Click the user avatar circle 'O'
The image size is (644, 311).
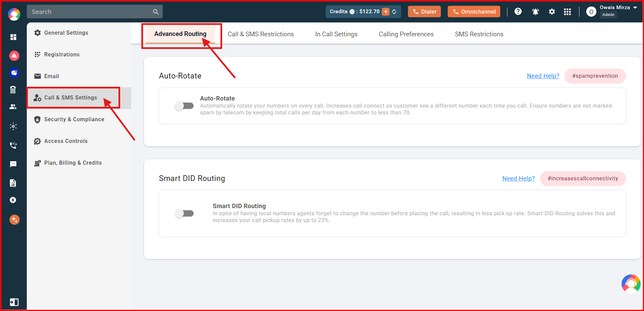point(591,12)
